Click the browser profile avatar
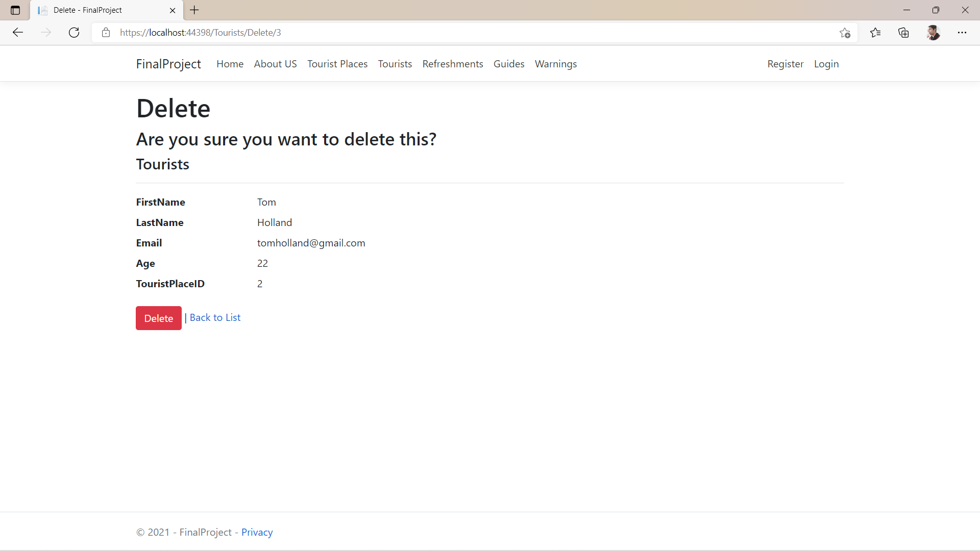 [934, 32]
